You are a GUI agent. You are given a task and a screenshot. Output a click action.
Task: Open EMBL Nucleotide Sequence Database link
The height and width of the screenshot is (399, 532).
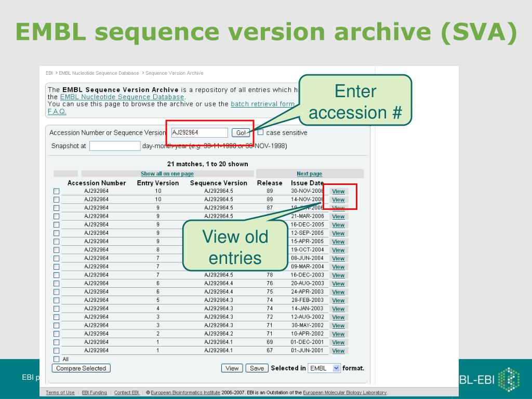click(x=122, y=97)
